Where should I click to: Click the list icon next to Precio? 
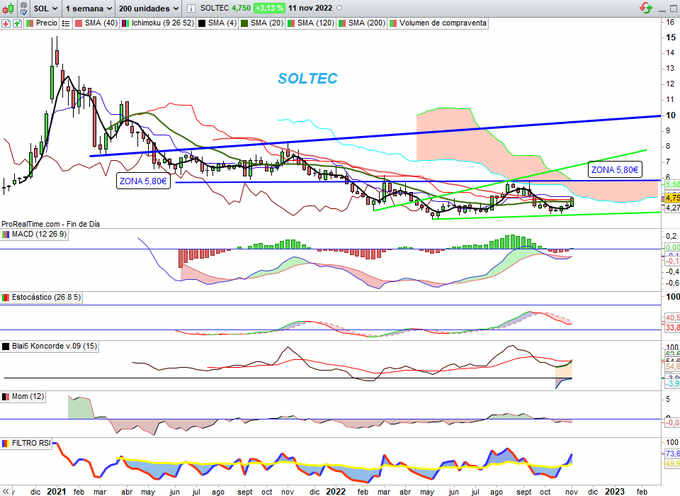[x=65, y=23]
